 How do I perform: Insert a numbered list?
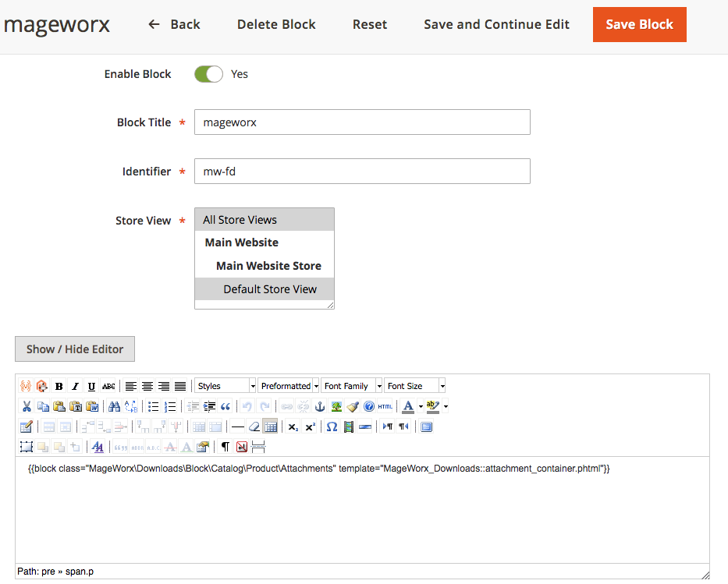[x=170, y=406]
